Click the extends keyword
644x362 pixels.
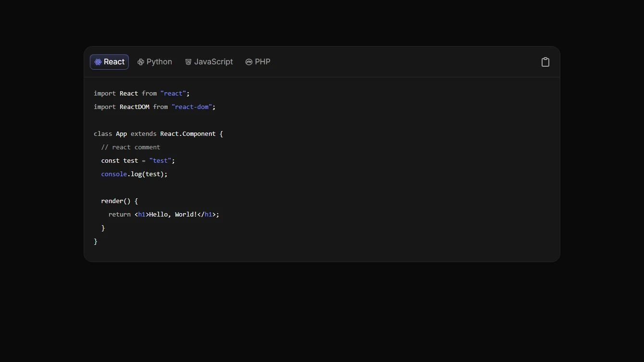coord(144,134)
